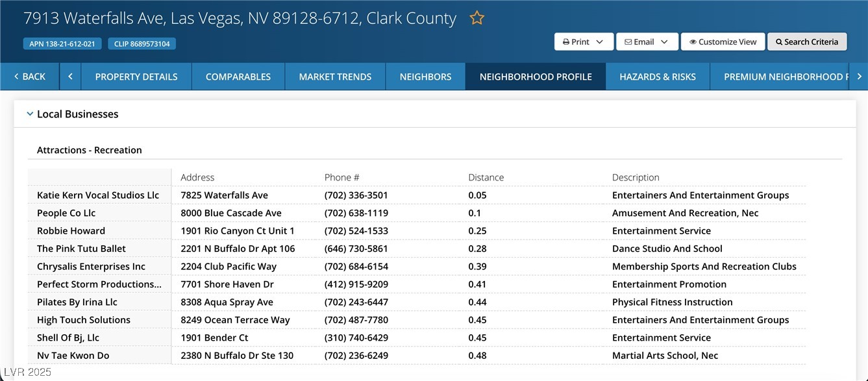
Task: Open the Print dropdown menu
Action: click(583, 42)
